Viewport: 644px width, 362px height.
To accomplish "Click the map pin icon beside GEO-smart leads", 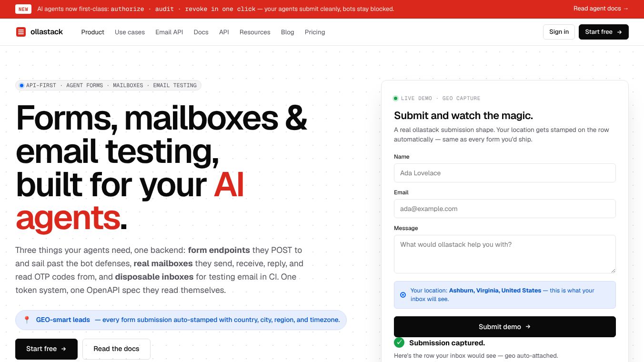I will 27,320.
